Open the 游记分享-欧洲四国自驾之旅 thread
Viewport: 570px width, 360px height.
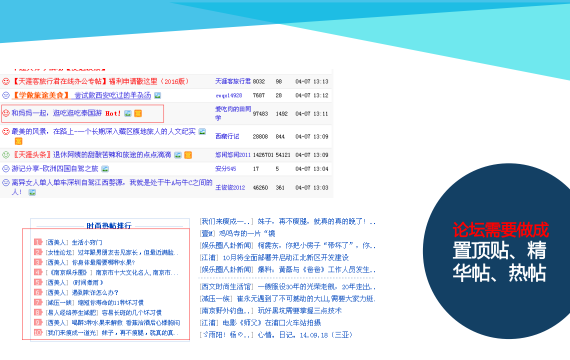(x=55, y=169)
